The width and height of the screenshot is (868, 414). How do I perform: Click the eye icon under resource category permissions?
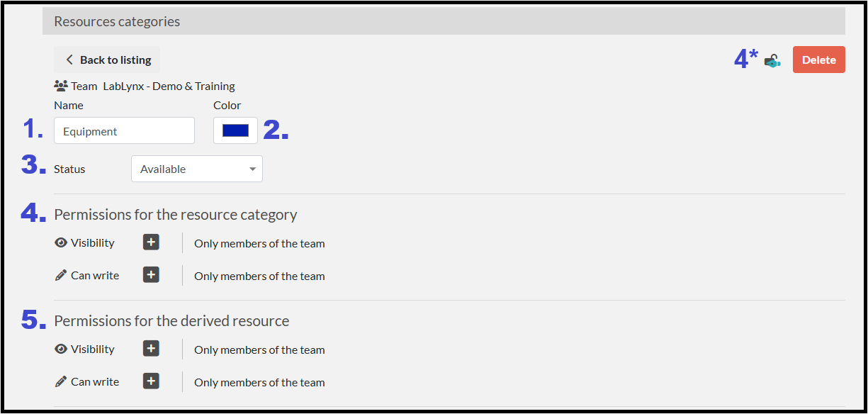pos(61,243)
